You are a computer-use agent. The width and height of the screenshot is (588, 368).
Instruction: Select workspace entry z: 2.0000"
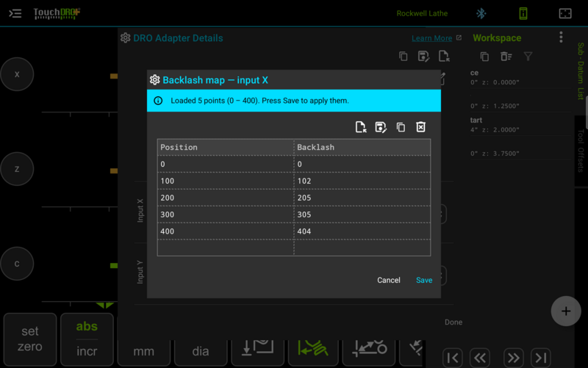520,125
